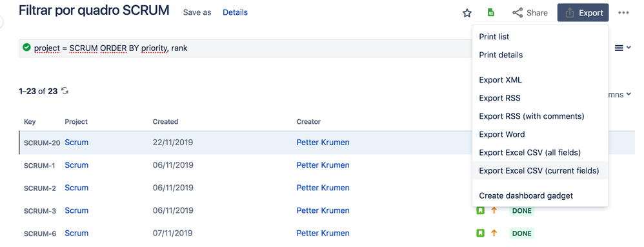644x247 pixels.
Task: Select Print details menu option
Action: [x=540, y=55]
